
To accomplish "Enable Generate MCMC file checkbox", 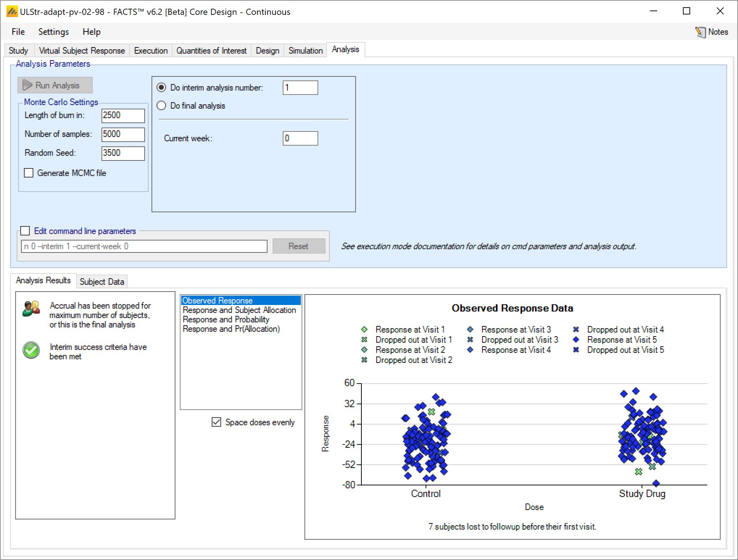I will pos(29,173).
